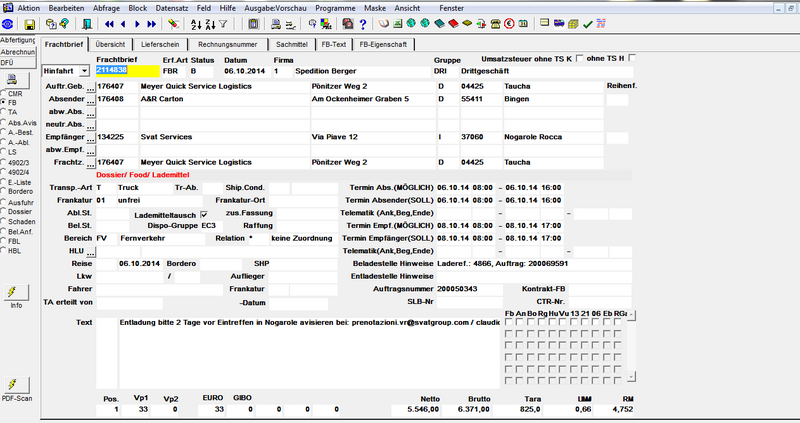Select the CMR radio button
Screen dimensions: 800x423
coord(4,94)
